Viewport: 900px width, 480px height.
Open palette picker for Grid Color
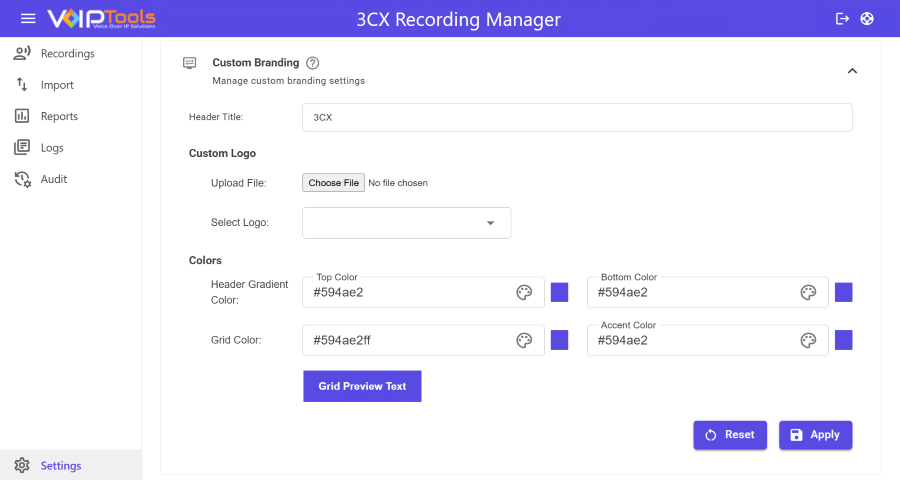[524, 340]
